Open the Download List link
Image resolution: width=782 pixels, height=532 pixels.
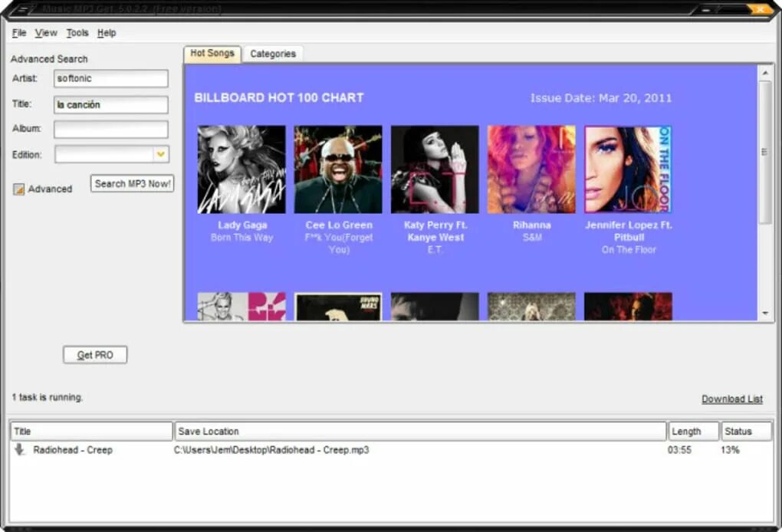pyautogui.click(x=732, y=399)
